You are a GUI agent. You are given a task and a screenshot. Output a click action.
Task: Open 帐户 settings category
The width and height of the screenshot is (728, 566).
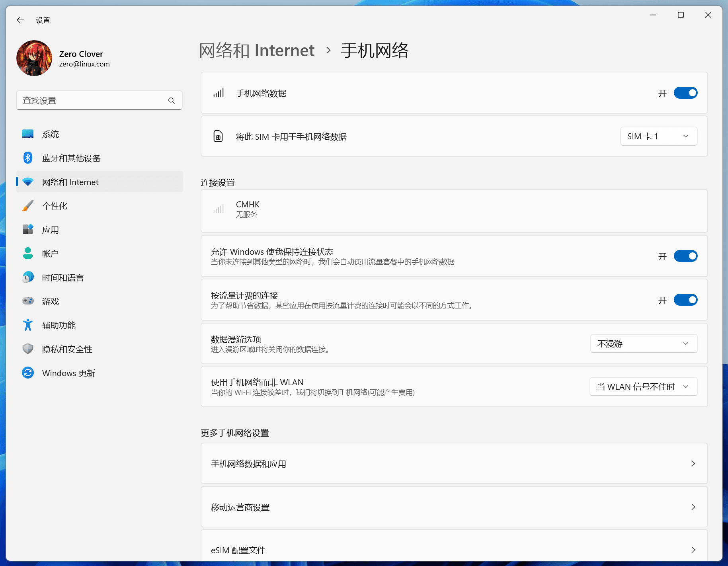click(x=99, y=254)
